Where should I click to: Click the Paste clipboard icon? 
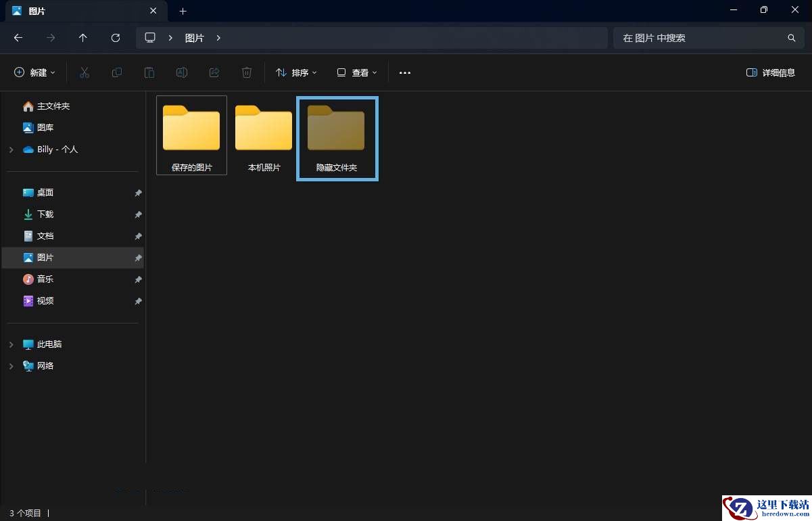[149, 72]
